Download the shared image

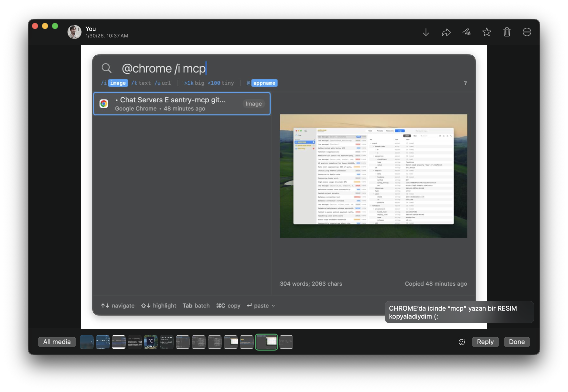[426, 32]
